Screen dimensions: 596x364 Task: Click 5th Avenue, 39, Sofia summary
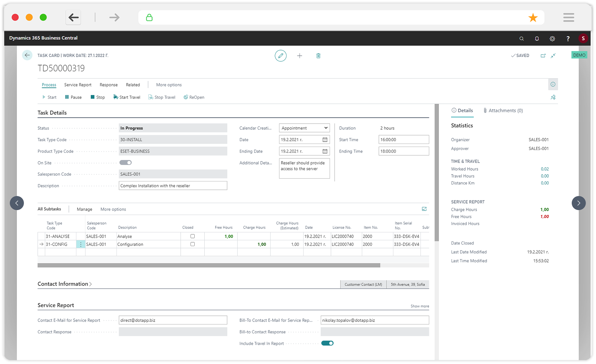(408, 284)
